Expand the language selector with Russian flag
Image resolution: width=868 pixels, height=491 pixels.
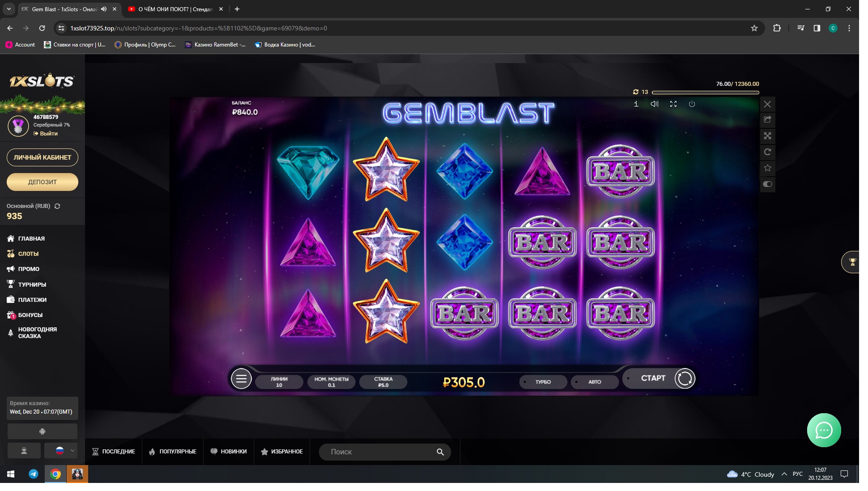61,451
